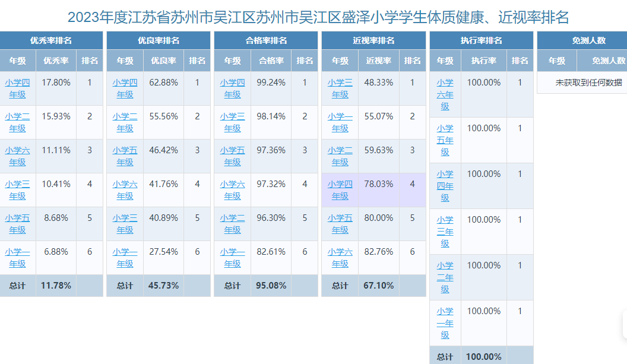Click the page title heading 2023年度
This screenshot has width=627, height=364.
pos(318,17)
